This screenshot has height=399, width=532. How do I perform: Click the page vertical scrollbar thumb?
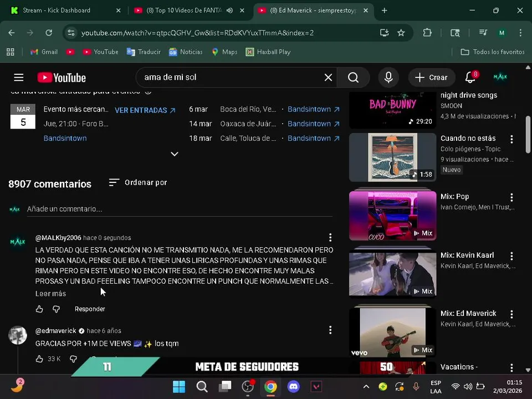(528, 135)
